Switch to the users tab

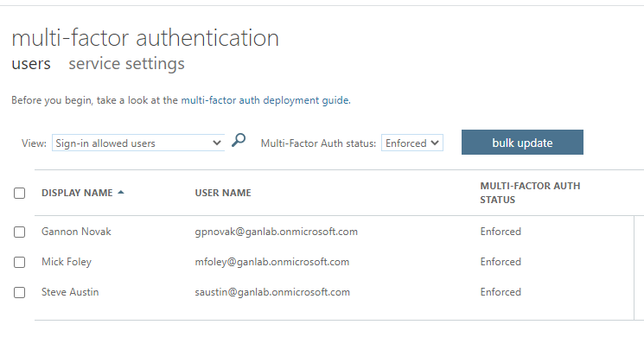point(31,64)
